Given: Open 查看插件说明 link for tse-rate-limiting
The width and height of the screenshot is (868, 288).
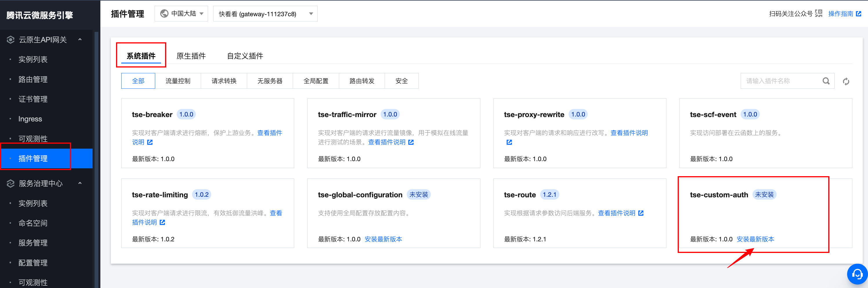Looking at the screenshot, I should (276, 213).
